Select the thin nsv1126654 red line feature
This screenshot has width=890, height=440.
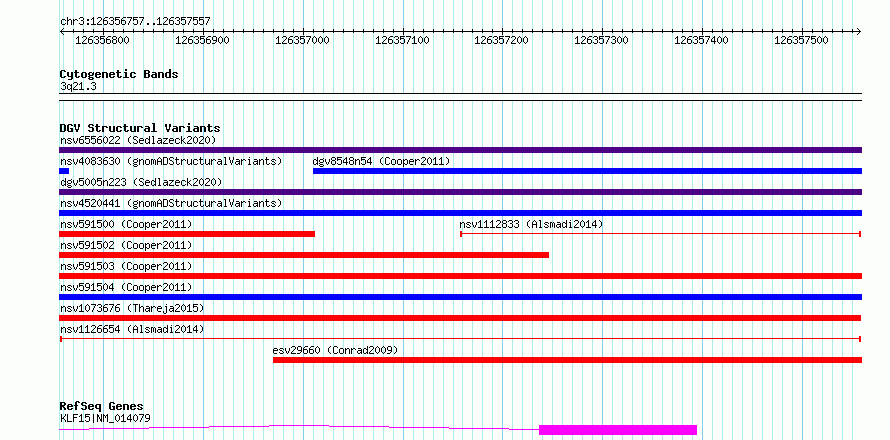[x=460, y=339]
